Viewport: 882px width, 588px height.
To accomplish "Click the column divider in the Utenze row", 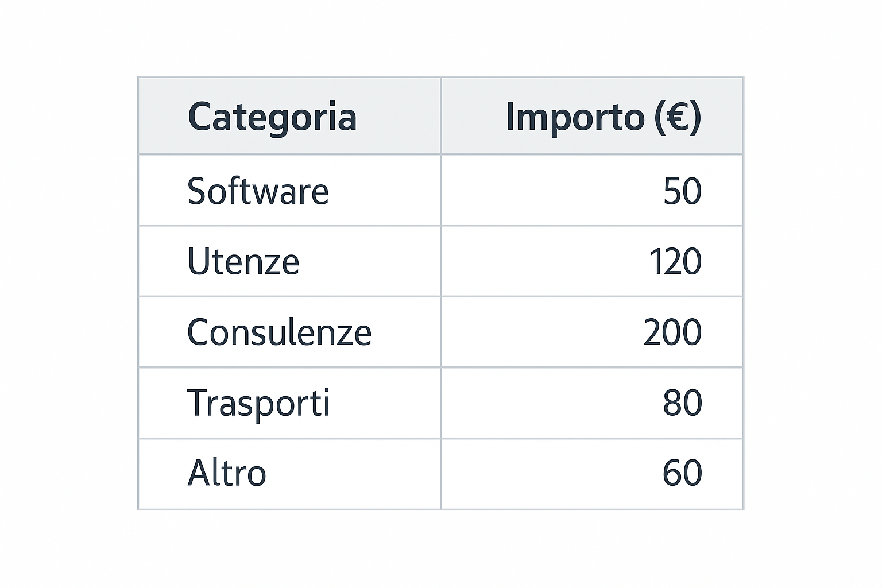I will 441,262.
